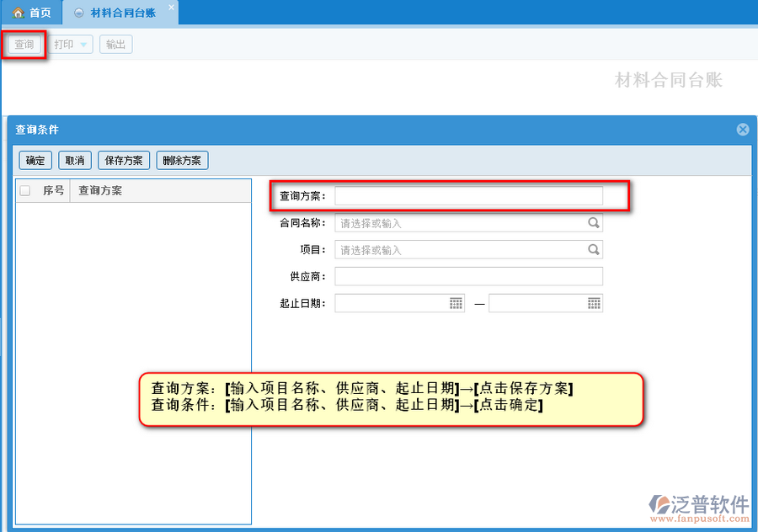Click 保存方案 to save the scheme

[x=124, y=161]
